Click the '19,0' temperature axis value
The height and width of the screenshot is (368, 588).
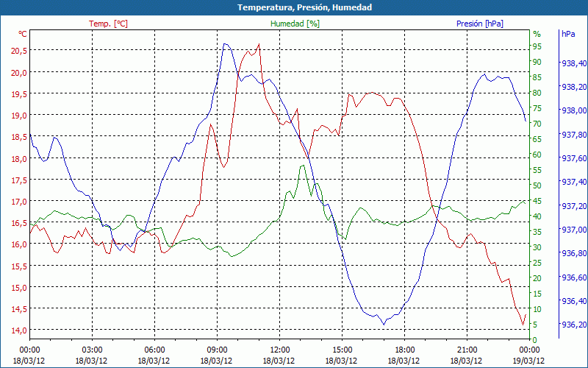tap(19, 116)
